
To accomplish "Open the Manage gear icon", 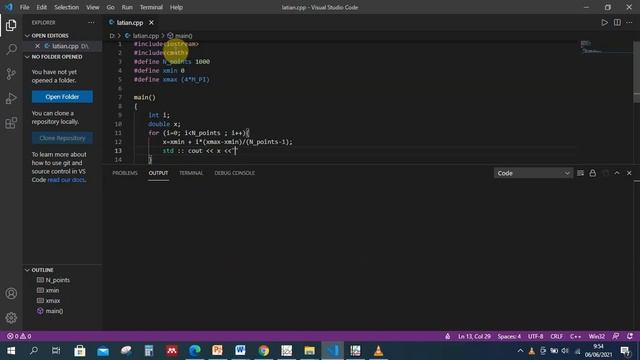I will (x=11, y=318).
